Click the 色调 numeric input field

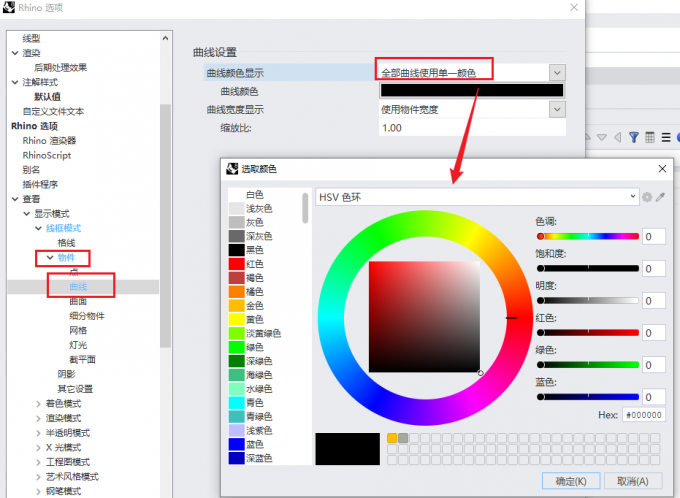pos(654,236)
